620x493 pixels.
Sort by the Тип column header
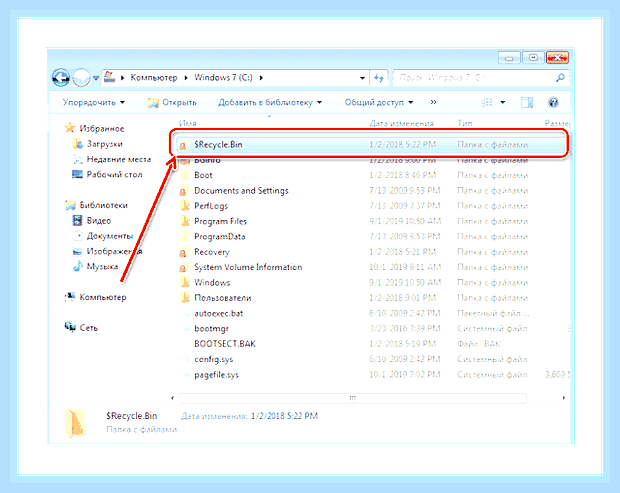tap(465, 123)
